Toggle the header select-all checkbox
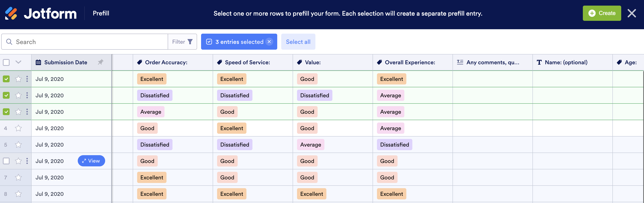The height and width of the screenshot is (203, 644). pyautogui.click(x=6, y=62)
